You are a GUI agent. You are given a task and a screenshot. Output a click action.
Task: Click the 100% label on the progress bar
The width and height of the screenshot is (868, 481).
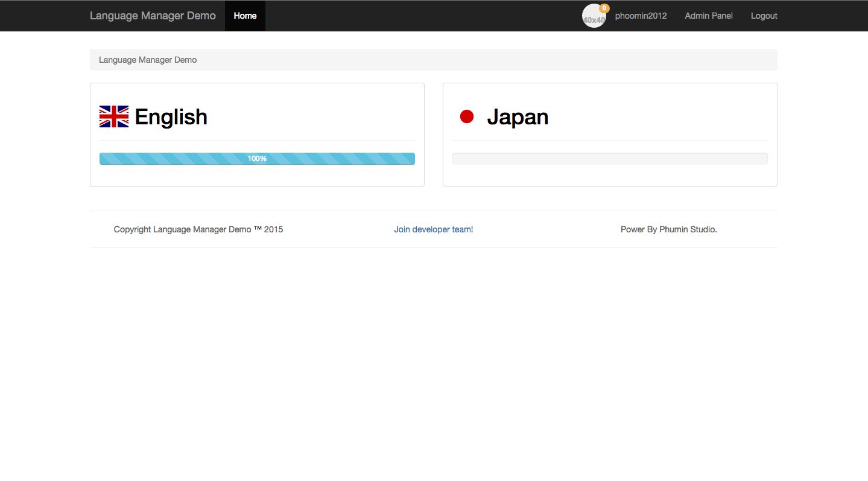[257, 159]
